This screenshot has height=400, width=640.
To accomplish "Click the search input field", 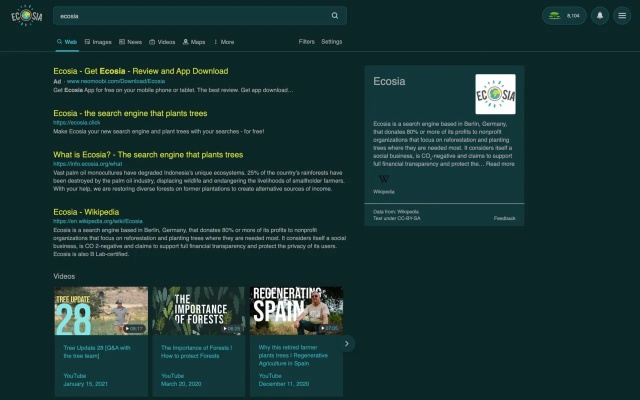I will click(190, 16).
